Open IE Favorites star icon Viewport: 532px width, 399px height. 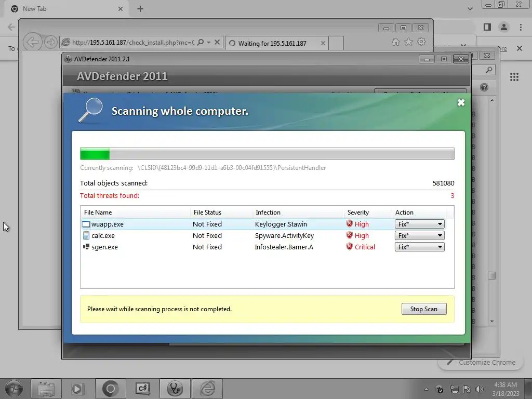pyautogui.click(x=408, y=42)
